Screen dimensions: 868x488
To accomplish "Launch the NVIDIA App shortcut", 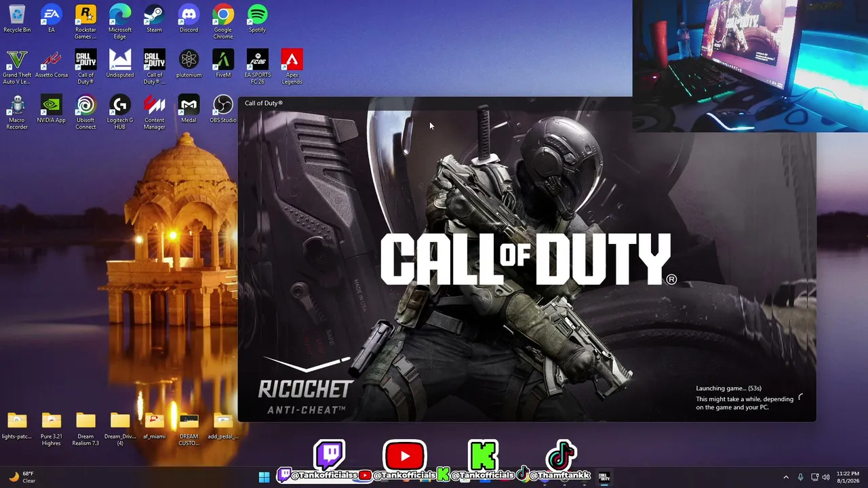I will point(52,110).
